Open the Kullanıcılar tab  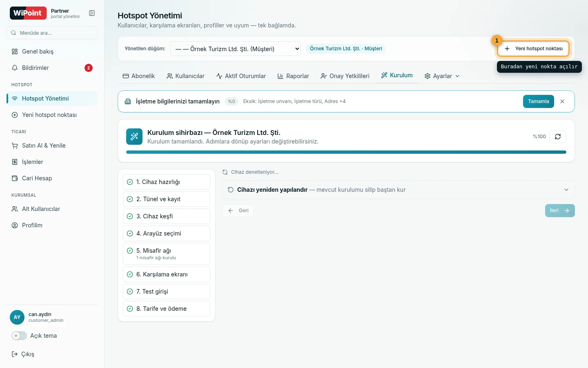coord(185,76)
